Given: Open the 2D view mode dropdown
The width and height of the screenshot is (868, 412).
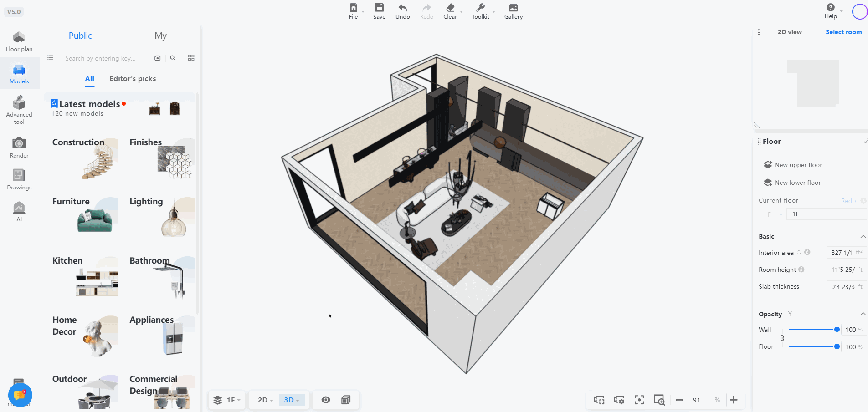Looking at the screenshot, I should tap(266, 400).
